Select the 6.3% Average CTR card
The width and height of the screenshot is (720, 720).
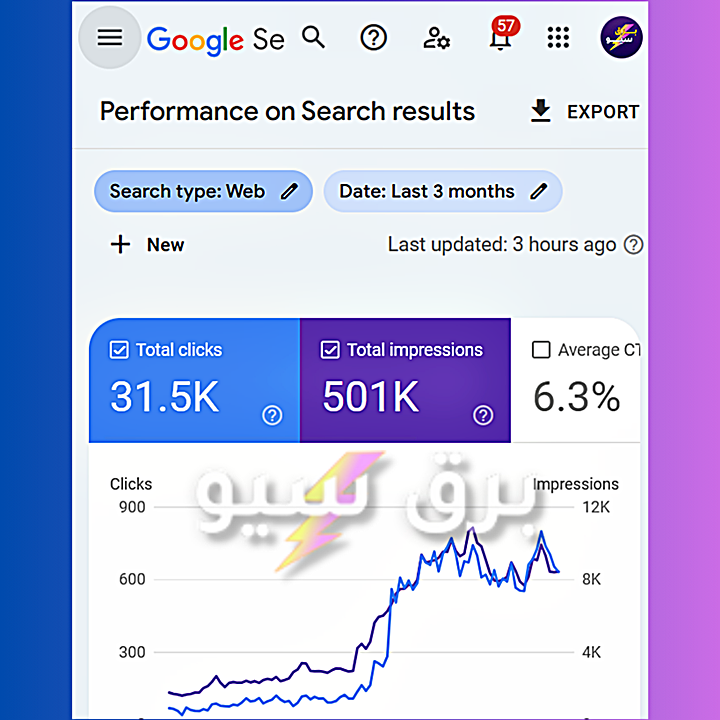click(x=576, y=397)
